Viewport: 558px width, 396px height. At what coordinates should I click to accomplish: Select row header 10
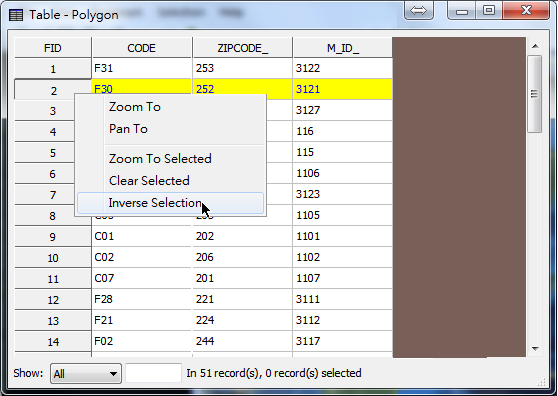point(53,258)
